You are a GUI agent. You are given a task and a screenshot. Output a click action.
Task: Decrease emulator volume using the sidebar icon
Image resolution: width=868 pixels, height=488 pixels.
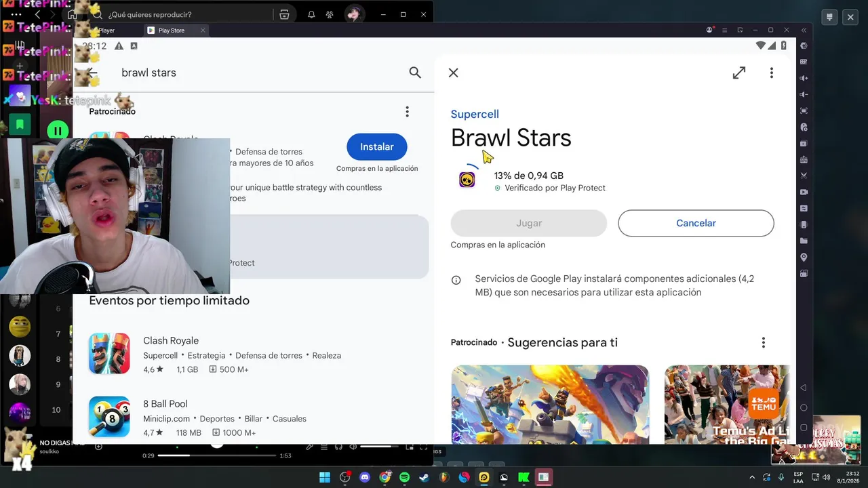[x=804, y=94]
